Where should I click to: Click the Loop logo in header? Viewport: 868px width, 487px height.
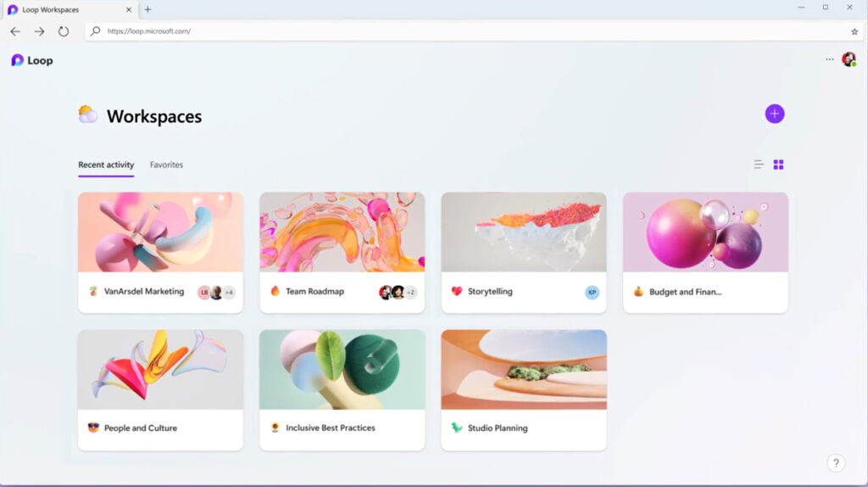tap(32, 60)
